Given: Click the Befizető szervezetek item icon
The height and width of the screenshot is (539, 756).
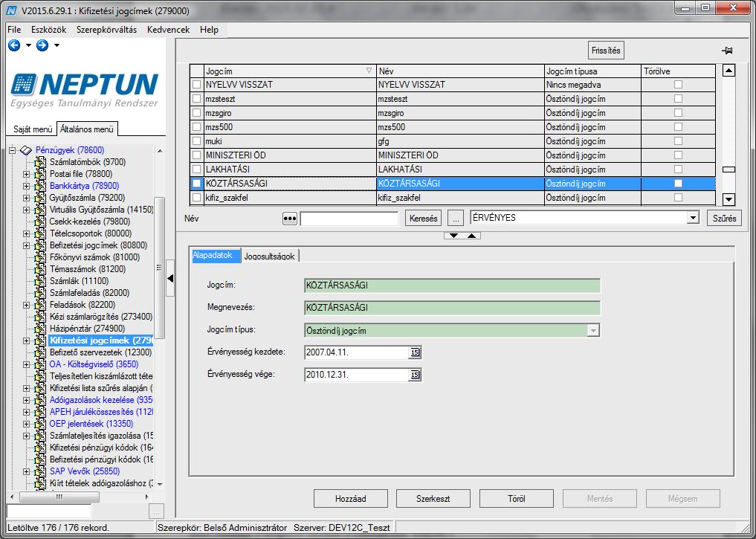Looking at the screenshot, I should point(40,352).
